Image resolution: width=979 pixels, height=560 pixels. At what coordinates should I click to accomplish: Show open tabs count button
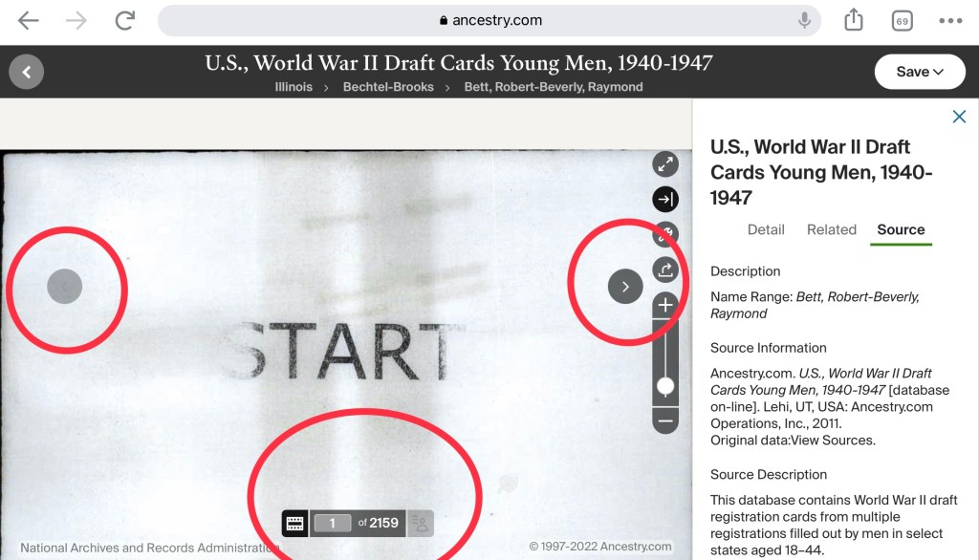[x=903, y=21]
